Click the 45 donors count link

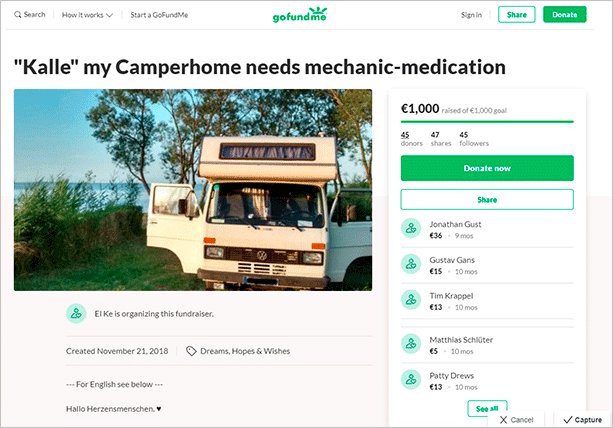pyautogui.click(x=411, y=139)
